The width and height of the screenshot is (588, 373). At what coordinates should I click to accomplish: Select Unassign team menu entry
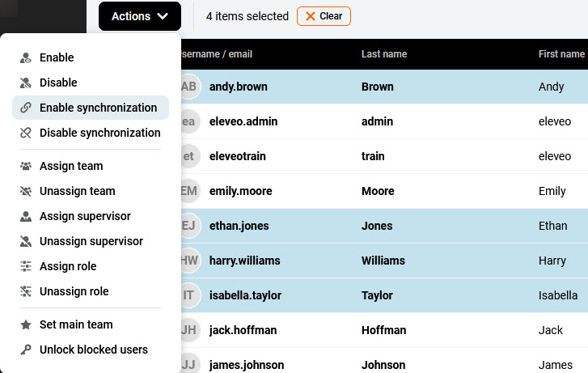tap(77, 191)
